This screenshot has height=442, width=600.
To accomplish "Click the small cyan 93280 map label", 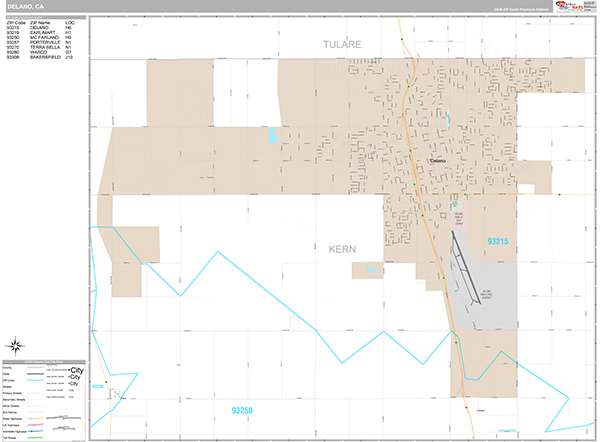I will (x=98, y=387).
